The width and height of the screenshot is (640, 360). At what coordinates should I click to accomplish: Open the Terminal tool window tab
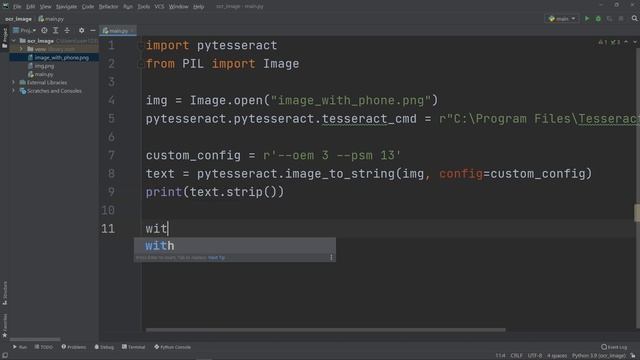(133, 347)
